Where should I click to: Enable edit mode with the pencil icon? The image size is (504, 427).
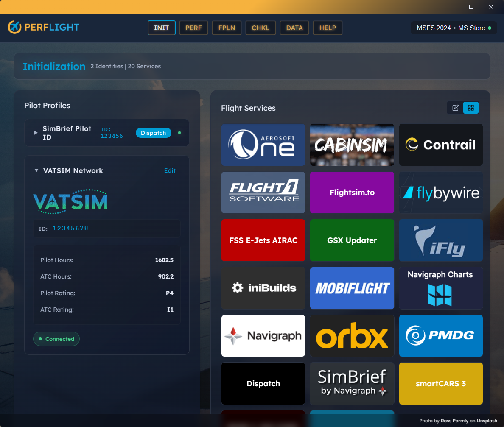pyautogui.click(x=455, y=108)
